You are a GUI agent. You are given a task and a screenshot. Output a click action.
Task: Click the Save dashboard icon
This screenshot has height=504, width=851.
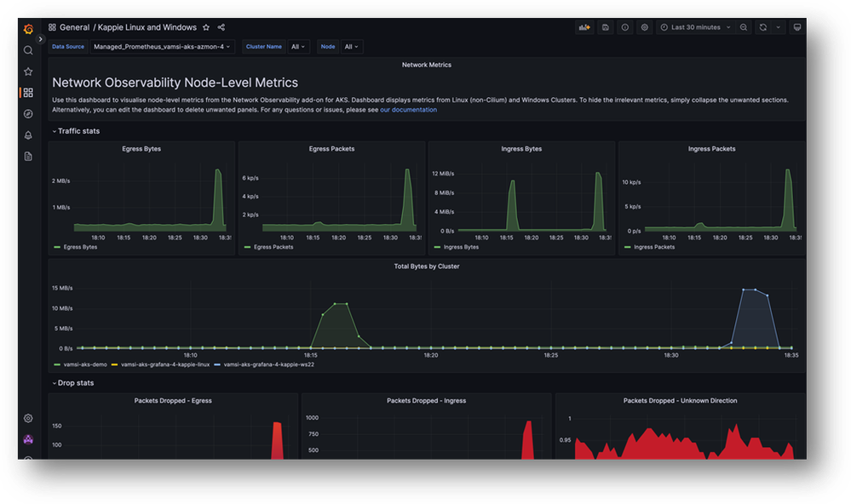click(606, 27)
